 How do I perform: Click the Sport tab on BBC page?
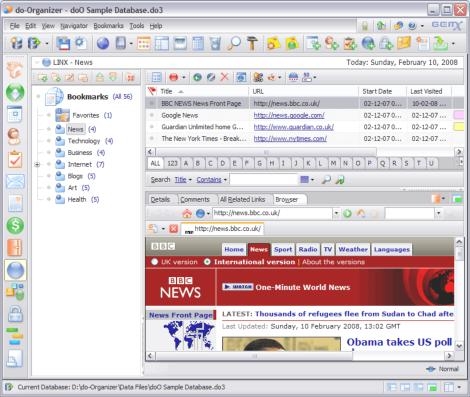click(x=283, y=249)
